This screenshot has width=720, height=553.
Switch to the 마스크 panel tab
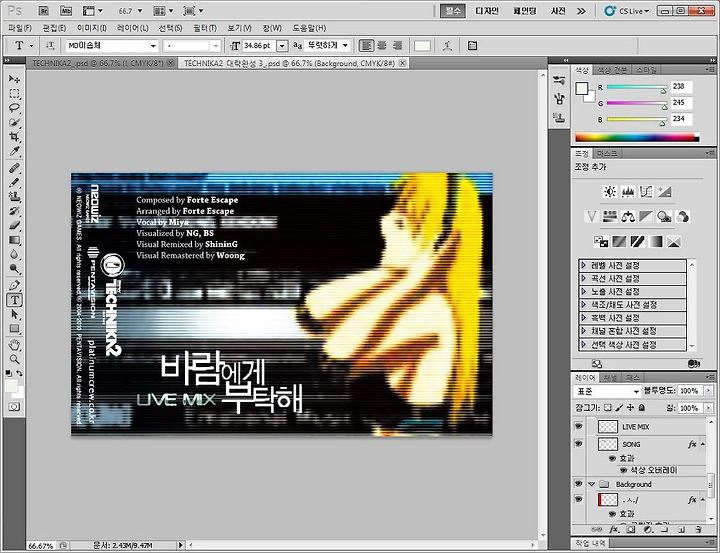click(x=606, y=153)
